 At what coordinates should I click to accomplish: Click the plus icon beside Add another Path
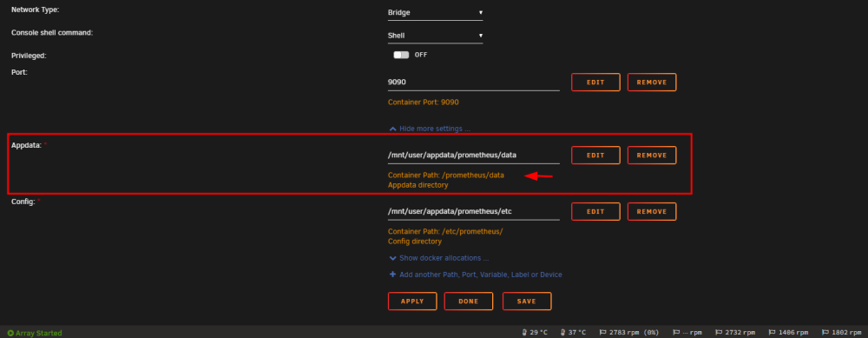pyautogui.click(x=392, y=275)
